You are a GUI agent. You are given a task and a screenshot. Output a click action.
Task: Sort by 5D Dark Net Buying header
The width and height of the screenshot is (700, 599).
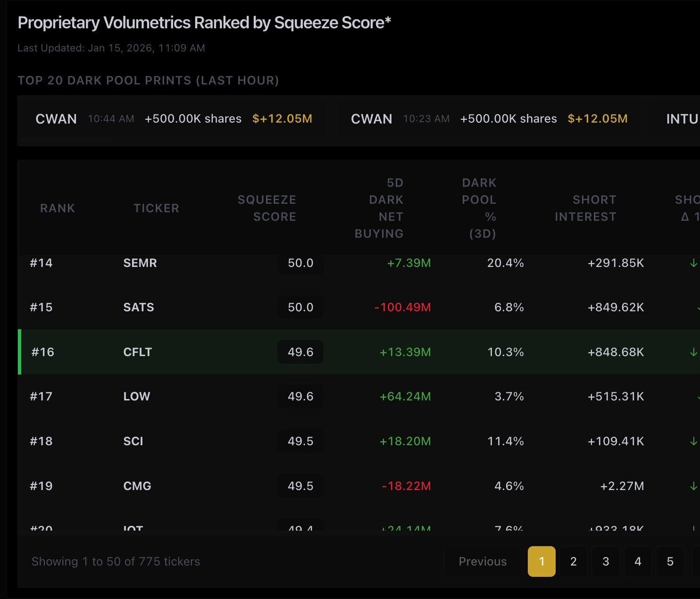(x=379, y=208)
